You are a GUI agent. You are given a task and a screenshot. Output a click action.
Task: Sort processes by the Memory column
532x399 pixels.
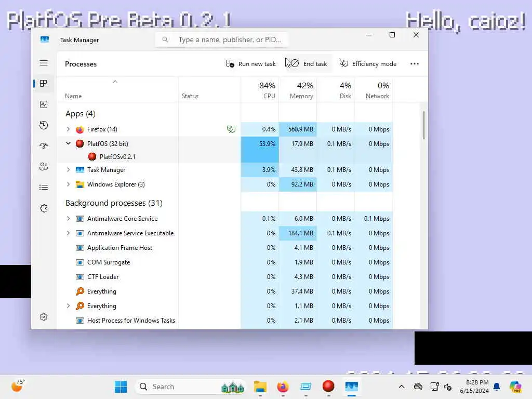(298, 90)
